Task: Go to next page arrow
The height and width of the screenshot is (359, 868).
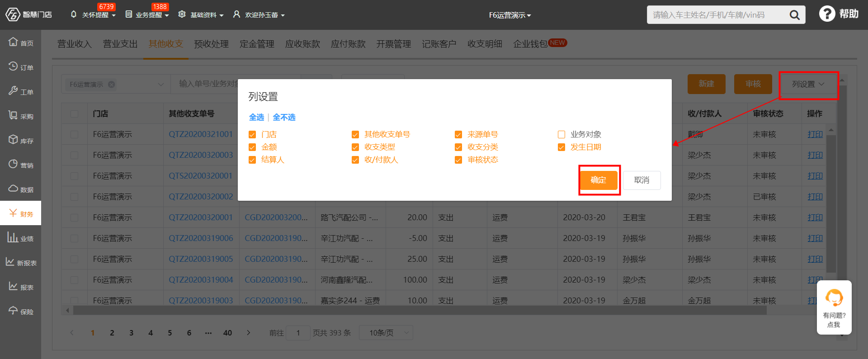Action: pos(248,333)
